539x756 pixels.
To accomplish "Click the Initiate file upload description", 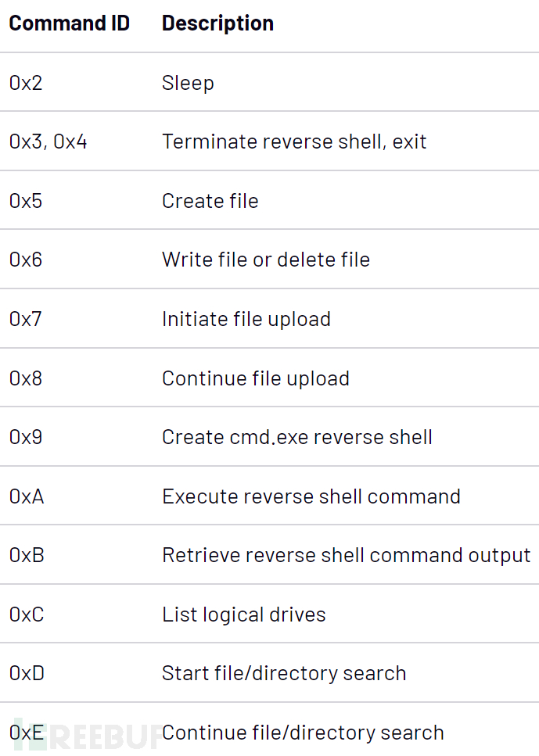I will 246,319.
